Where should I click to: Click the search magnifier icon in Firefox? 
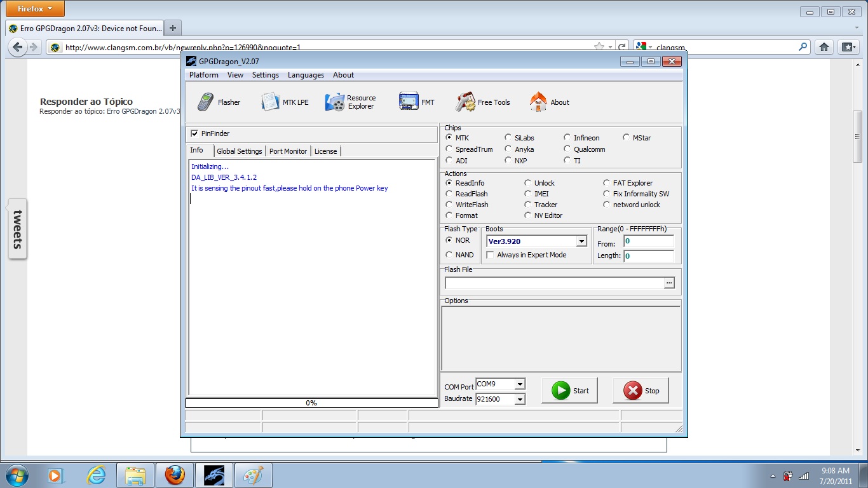click(803, 47)
